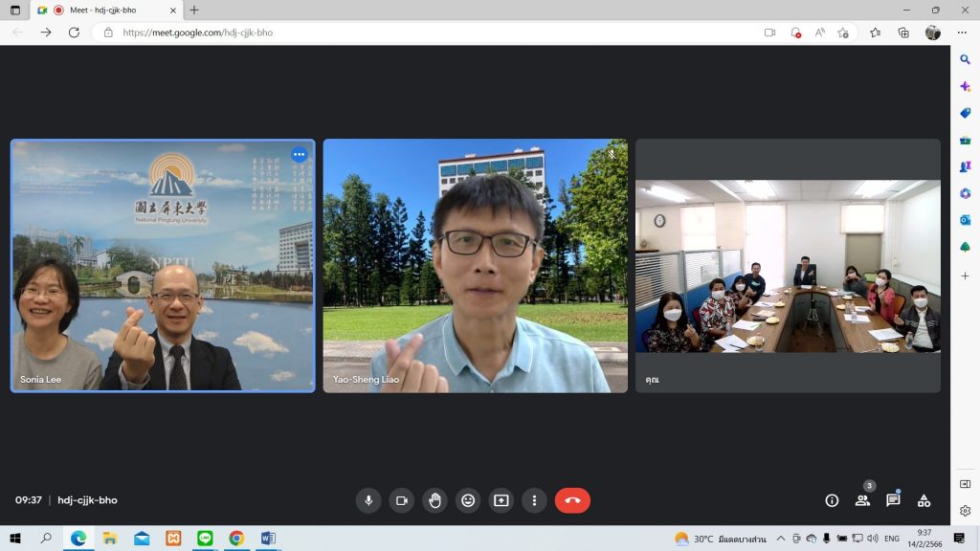980x551 pixels.
Task: Open a new browser tab
Action: coord(194,10)
